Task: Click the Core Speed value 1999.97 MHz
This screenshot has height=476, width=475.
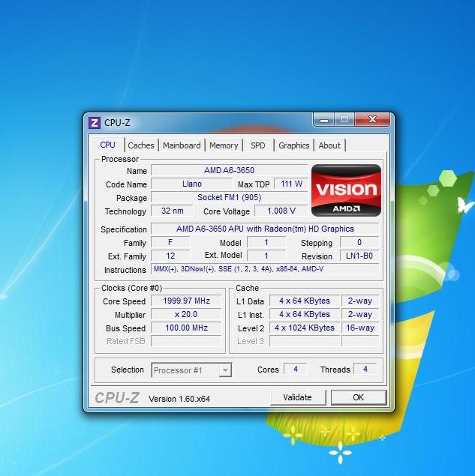Action: 186,301
